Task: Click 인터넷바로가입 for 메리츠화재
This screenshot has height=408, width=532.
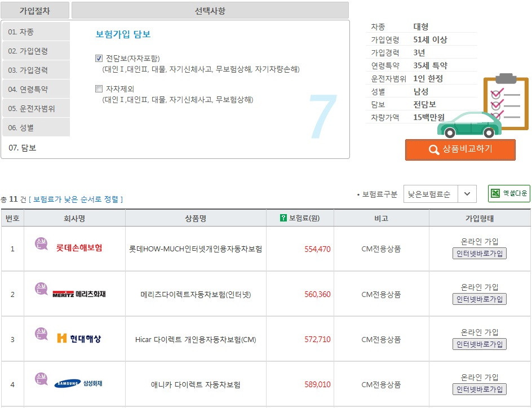Action: click(x=480, y=299)
